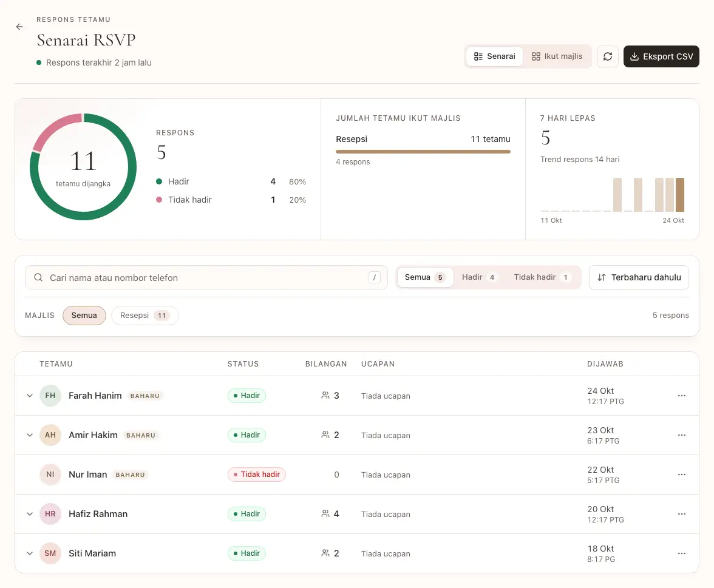Click the Hadir legend entry
Image resolution: width=714 pixels, height=588 pixels.
231,181
